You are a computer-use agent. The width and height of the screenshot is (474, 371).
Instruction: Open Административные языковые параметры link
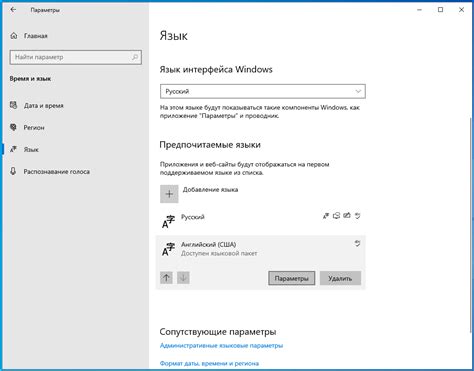[x=221, y=346]
